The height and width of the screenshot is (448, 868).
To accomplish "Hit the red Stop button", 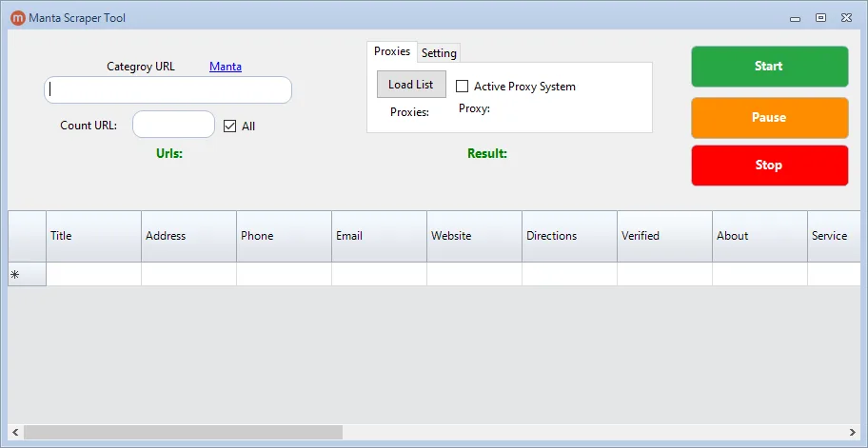I will tap(769, 166).
